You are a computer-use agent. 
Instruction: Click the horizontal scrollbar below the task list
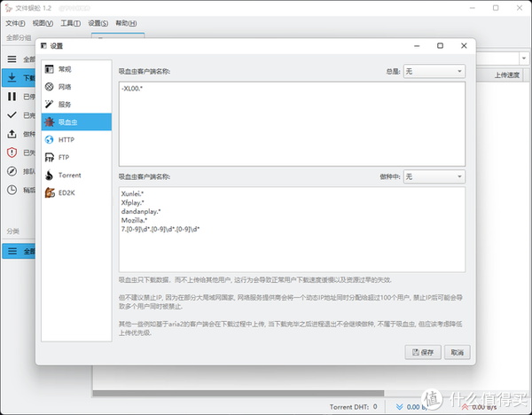tap(239, 393)
